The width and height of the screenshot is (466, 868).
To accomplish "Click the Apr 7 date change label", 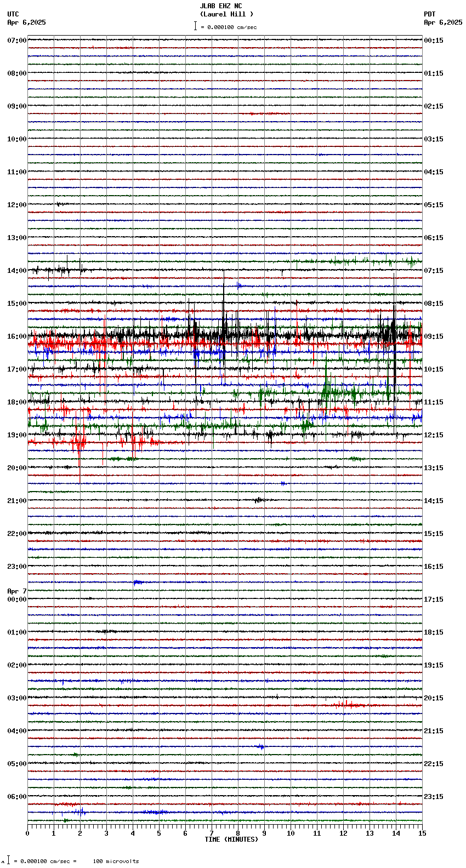I will click(x=17, y=591).
